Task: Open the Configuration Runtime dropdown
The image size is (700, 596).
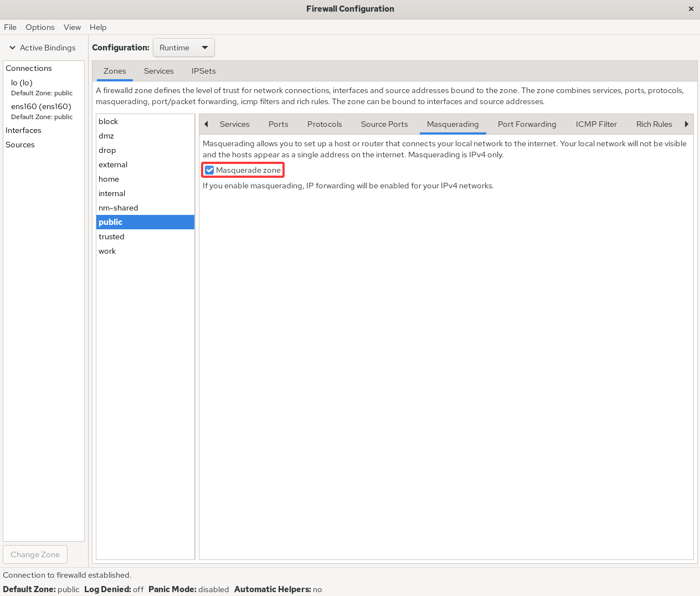Action: (183, 48)
